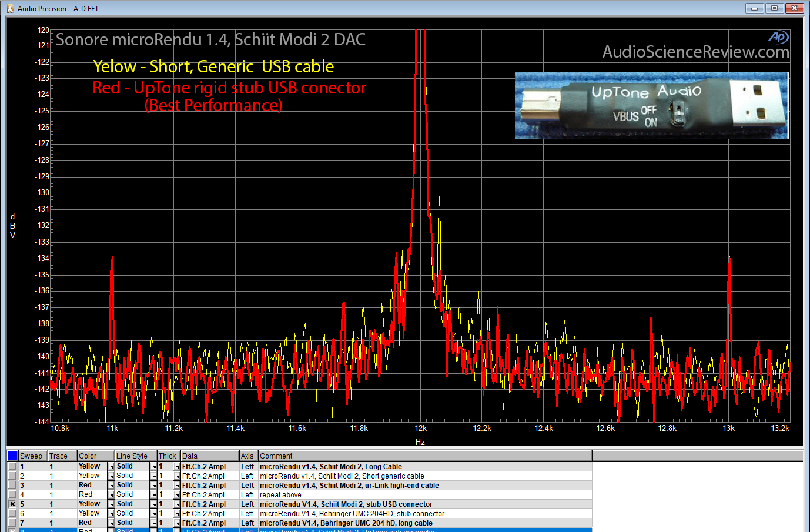The image size is (810, 532).
Task: Click the Left axis cell in sweep 5
Action: click(247, 504)
